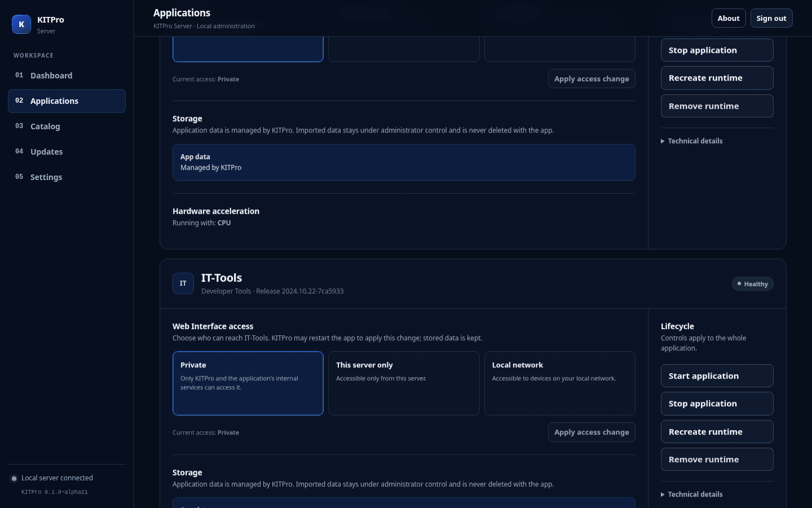The height and width of the screenshot is (508, 812).
Task: Click the IT-Tools app icon badge
Action: [x=183, y=283]
